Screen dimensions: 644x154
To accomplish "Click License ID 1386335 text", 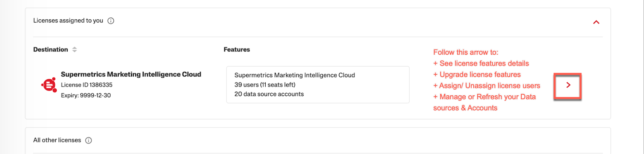I will coord(87,85).
